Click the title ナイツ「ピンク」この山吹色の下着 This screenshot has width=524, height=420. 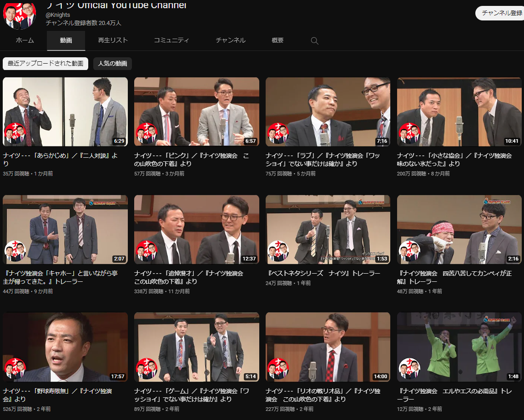point(191,160)
